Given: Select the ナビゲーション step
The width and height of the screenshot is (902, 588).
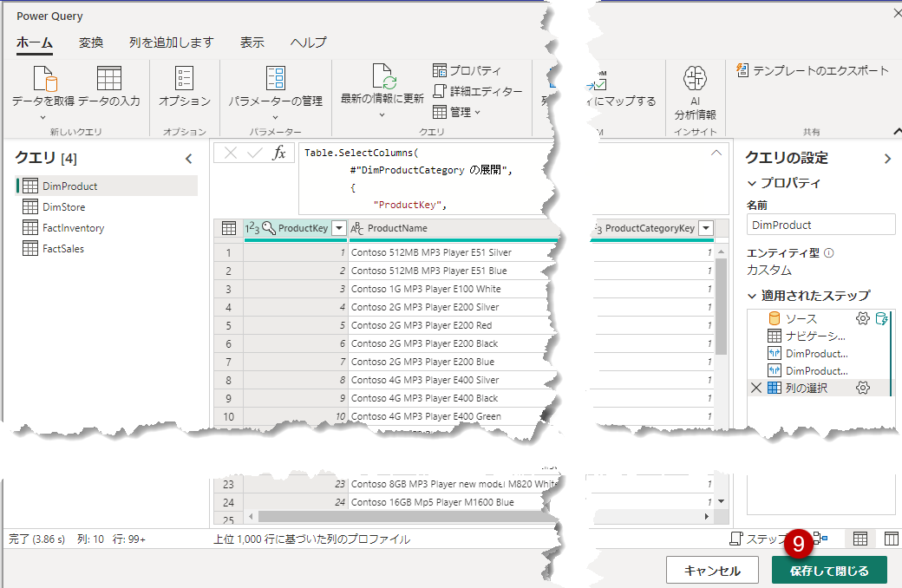Looking at the screenshot, I should coord(815,336).
